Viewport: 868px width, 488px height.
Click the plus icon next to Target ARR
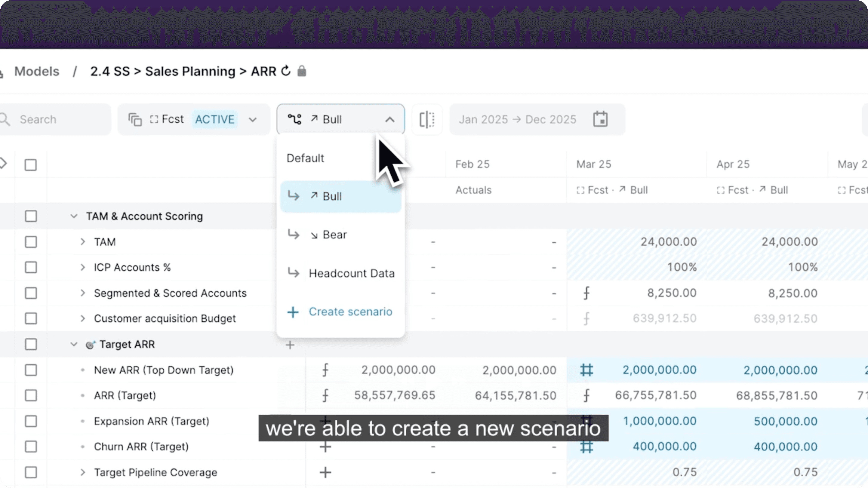click(290, 345)
